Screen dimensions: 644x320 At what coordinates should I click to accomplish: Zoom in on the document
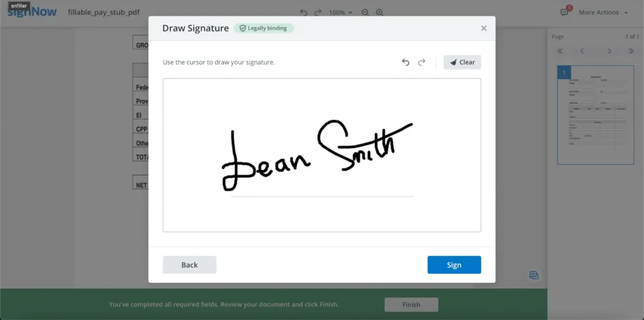380,13
